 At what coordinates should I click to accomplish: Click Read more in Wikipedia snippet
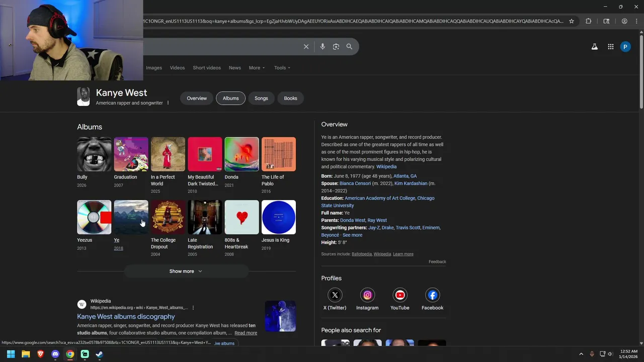coord(246,333)
